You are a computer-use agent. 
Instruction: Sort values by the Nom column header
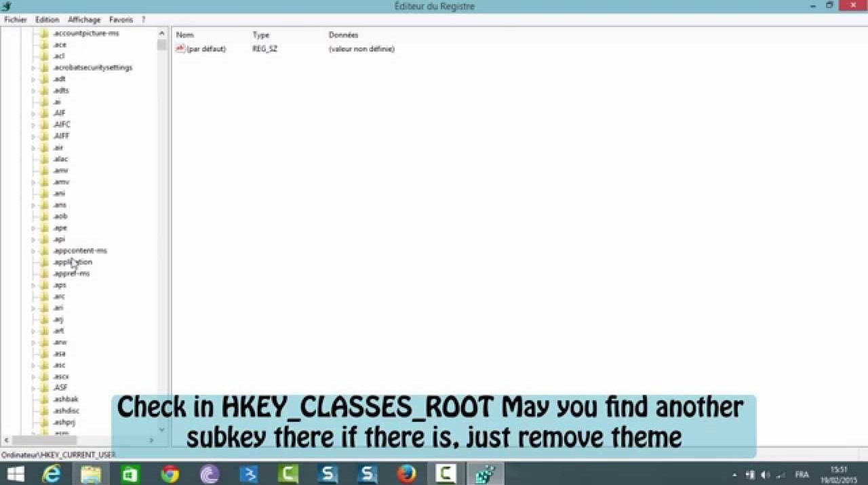(185, 35)
